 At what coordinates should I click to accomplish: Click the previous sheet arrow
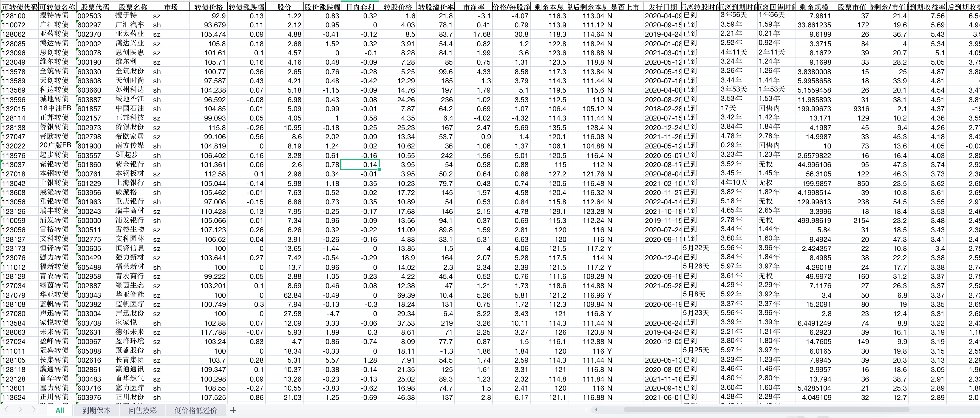7,410
